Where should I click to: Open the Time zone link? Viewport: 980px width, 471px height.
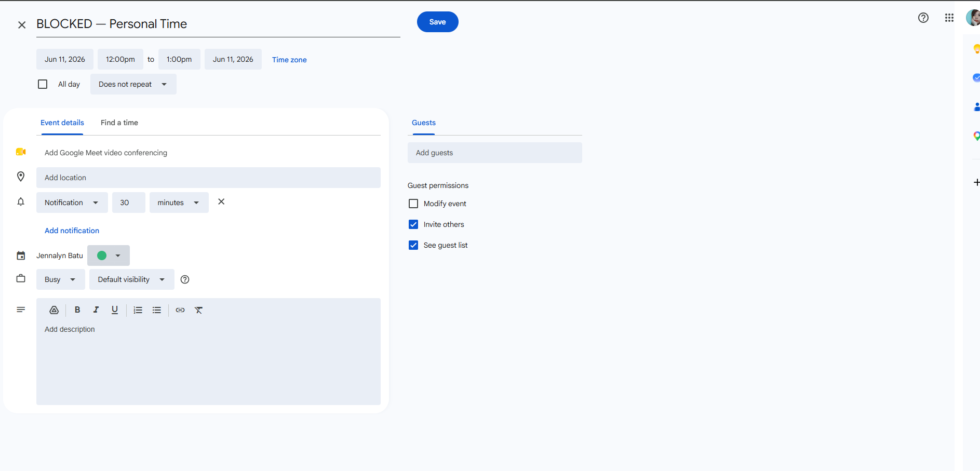tap(289, 60)
